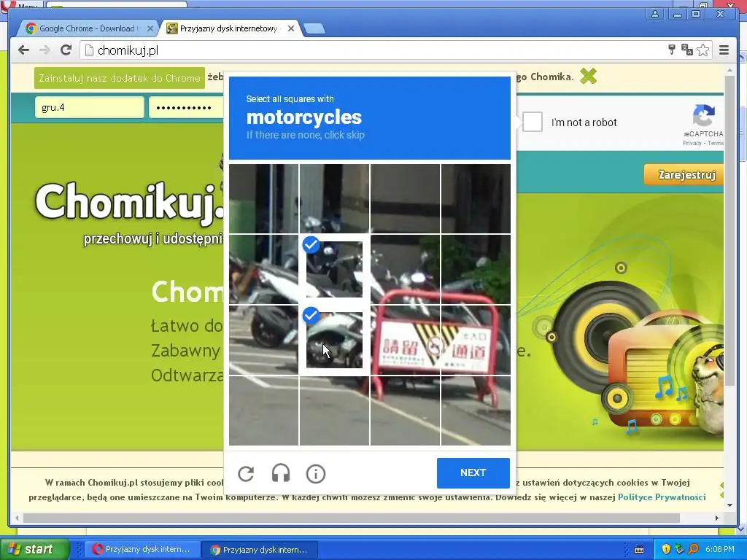Deselect the checked tile under the cursor

pos(334,340)
